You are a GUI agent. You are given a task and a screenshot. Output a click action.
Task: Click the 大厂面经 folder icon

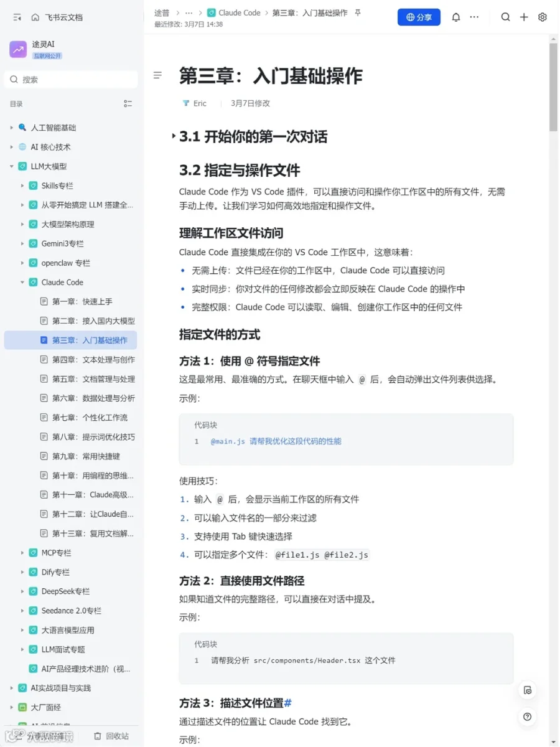[23, 707]
